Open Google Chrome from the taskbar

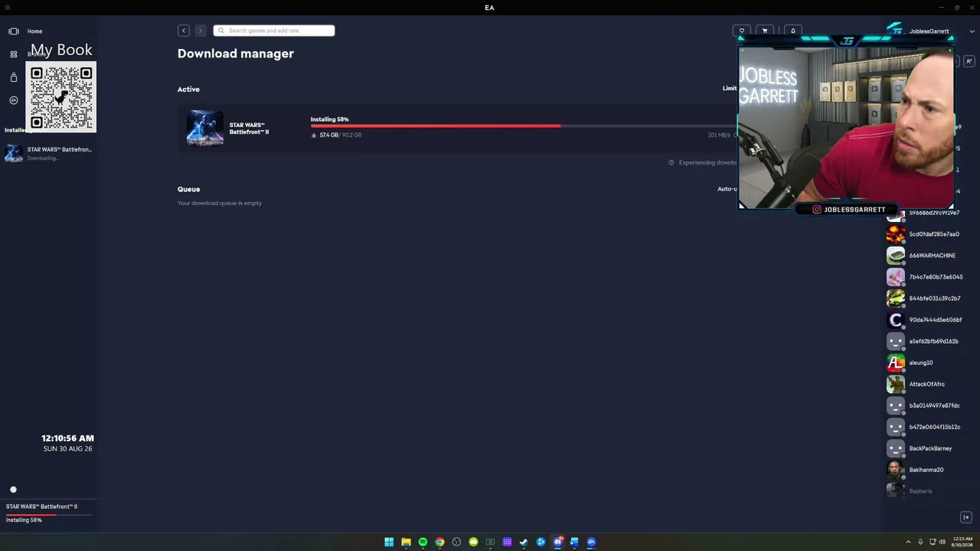(x=439, y=542)
